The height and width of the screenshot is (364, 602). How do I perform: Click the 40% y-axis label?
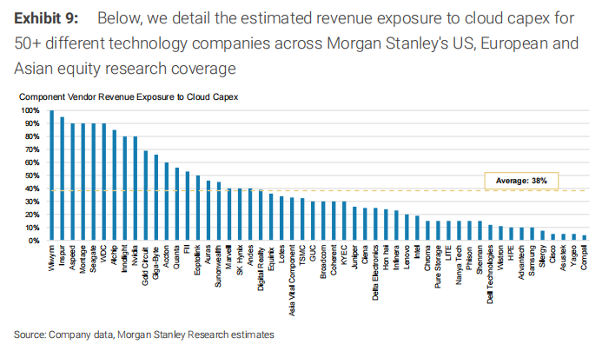click(32, 189)
